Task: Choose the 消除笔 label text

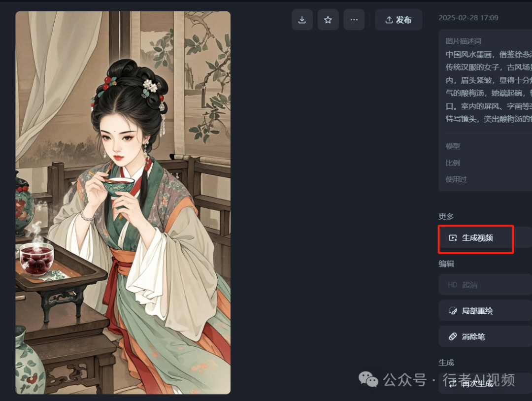Action: (473, 336)
